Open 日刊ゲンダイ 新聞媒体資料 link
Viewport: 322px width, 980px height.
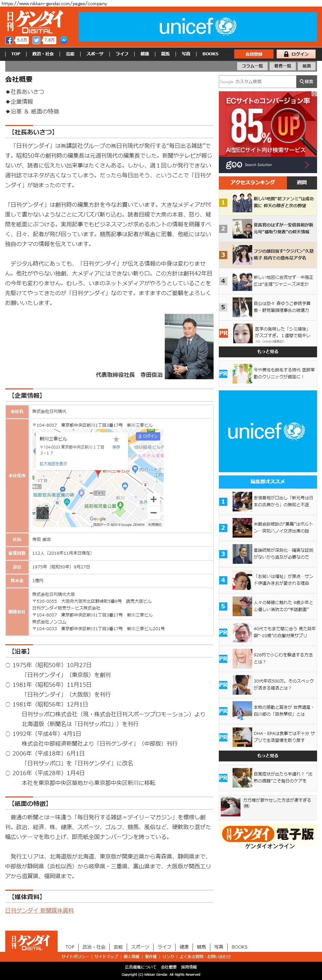(39, 910)
